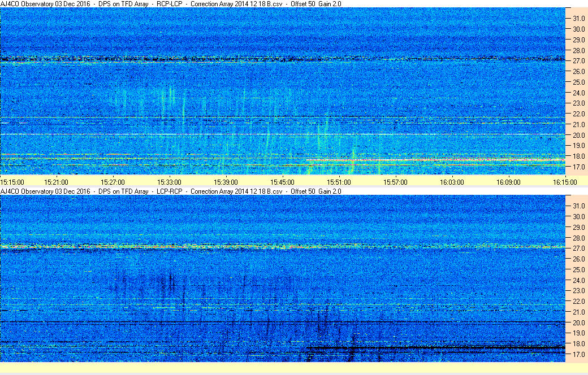Click 21.0 frequency label on RCP-LCP chart
The image size is (588, 375).
pyautogui.click(x=578, y=124)
